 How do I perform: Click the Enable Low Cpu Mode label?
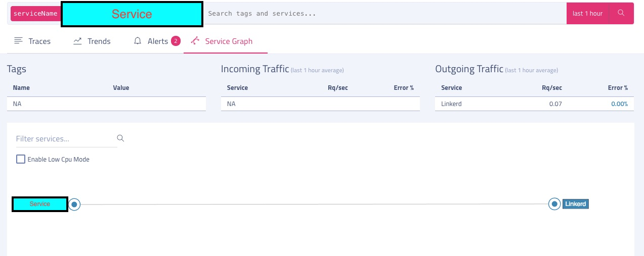(x=58, y=160)
